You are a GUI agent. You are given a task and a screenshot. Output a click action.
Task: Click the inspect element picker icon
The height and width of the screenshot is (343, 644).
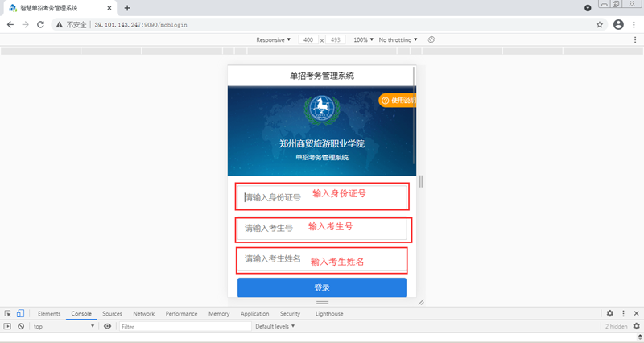tap(7, 313)
